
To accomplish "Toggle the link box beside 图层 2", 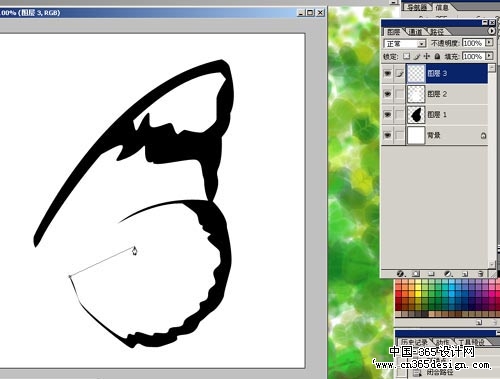I will (x=400, y=94).
